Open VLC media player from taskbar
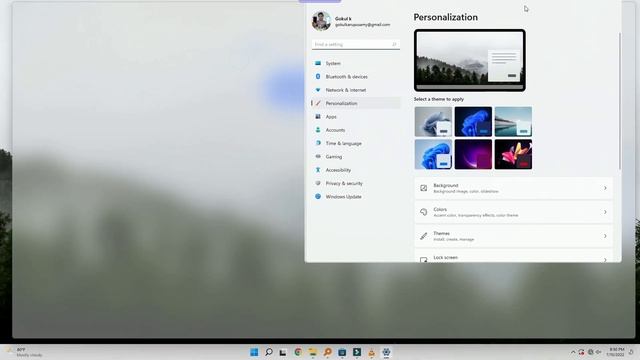This screenshot has height=360, width=640. [x=371, y=352]
